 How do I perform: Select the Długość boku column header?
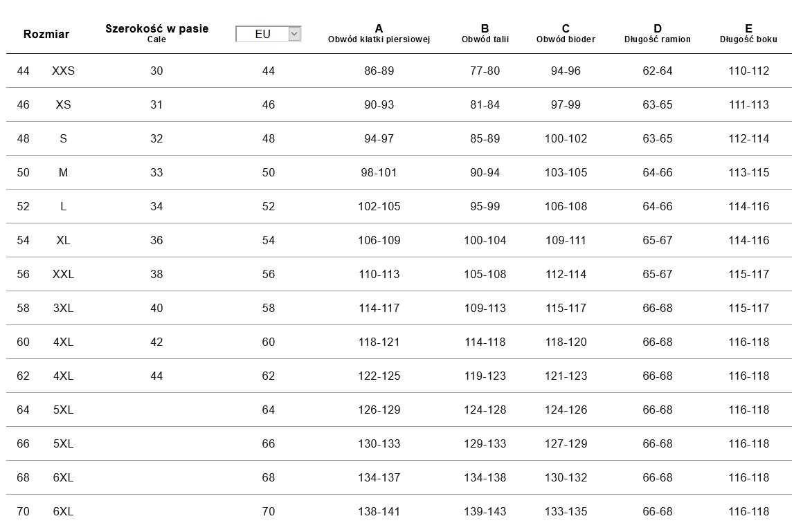pos(748,33)
